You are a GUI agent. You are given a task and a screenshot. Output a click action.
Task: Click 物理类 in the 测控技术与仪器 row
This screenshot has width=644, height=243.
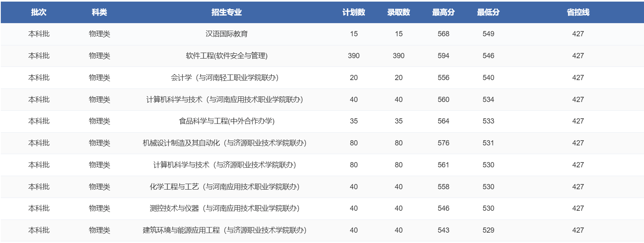pyautogui.click(x=99, y=208)
